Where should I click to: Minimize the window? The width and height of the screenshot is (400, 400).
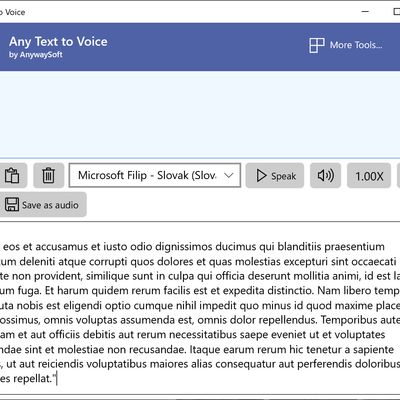(365, 12)
